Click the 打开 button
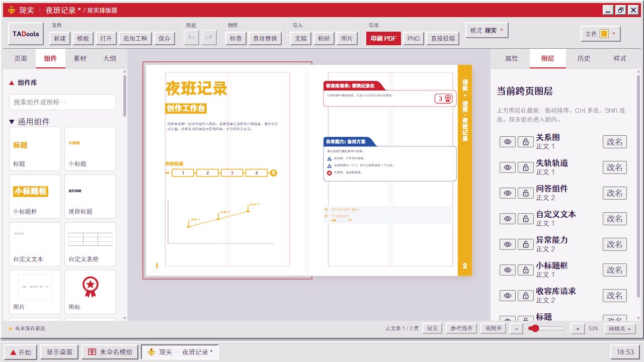Screen dimensions: 644x362 (106, 38)
